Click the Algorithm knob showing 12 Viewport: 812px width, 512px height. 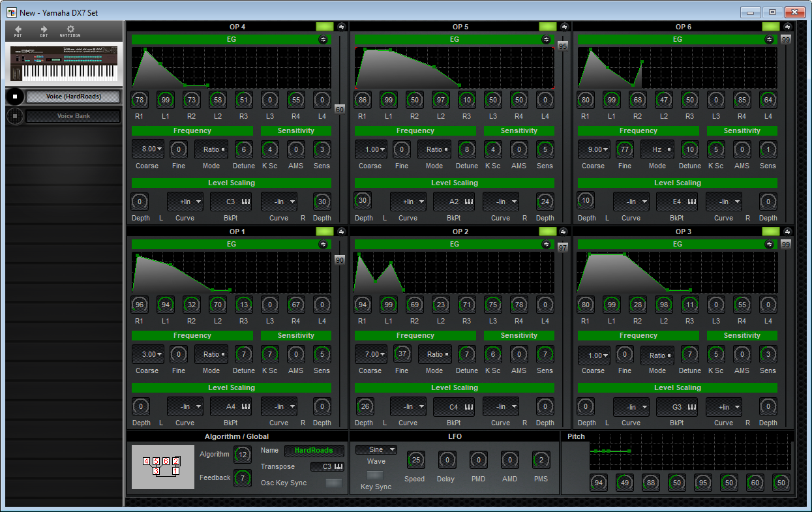(243, 454)
